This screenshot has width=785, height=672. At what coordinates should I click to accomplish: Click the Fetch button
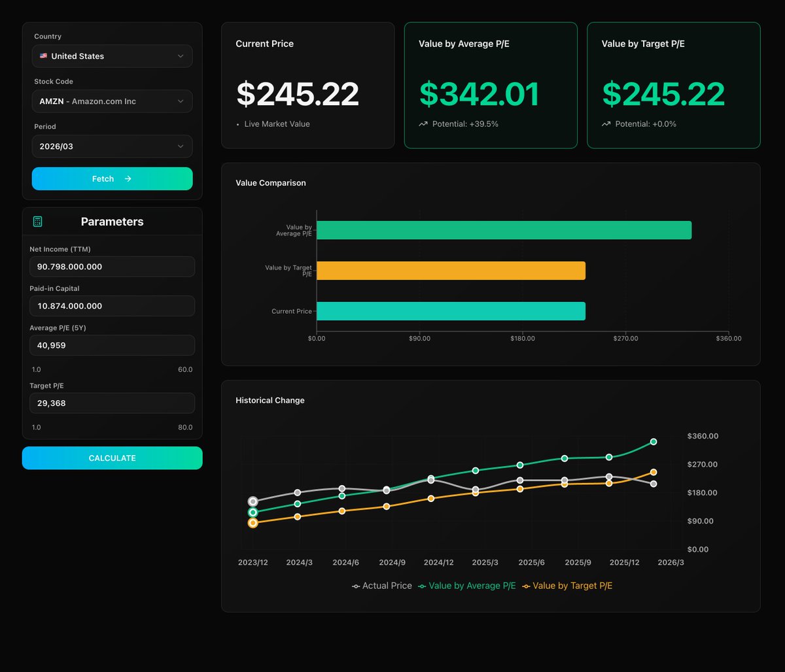click(x=113, y=178)
